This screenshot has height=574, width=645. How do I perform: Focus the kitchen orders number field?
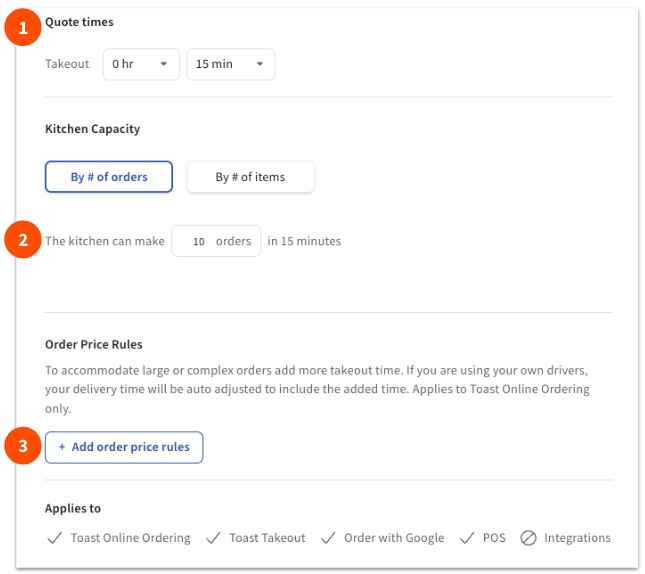(x=199, y=241)
